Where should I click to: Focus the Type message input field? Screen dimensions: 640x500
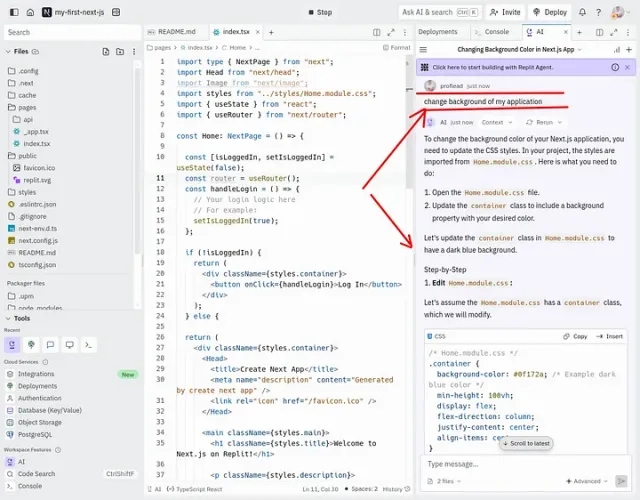[518, 464]
